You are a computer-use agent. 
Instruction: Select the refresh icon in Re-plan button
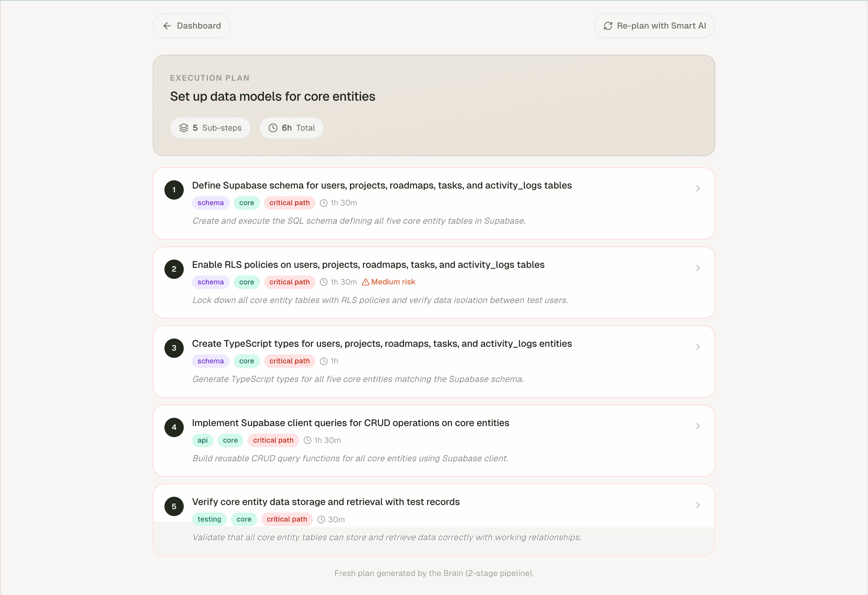pos(608,26)
